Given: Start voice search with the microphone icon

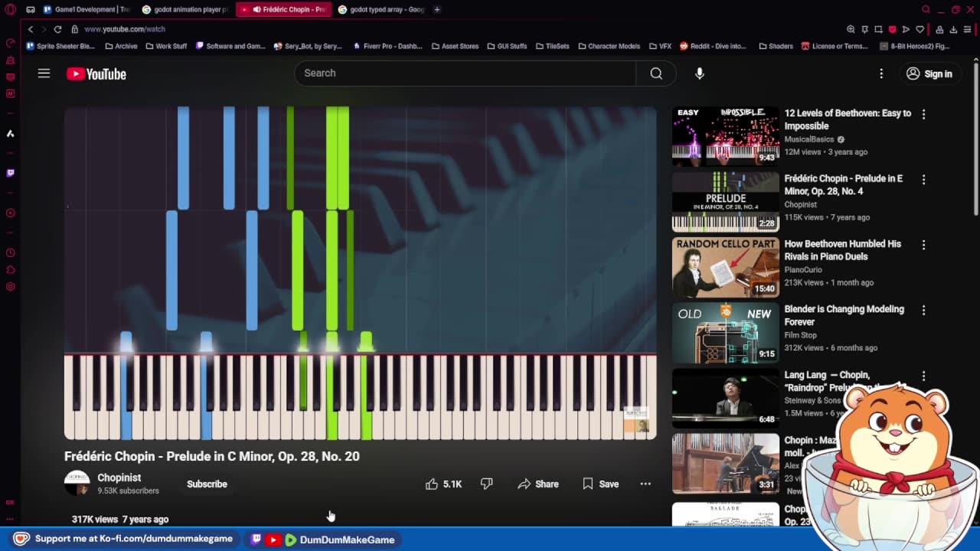Looking at the screenshot, I should 699,73.
